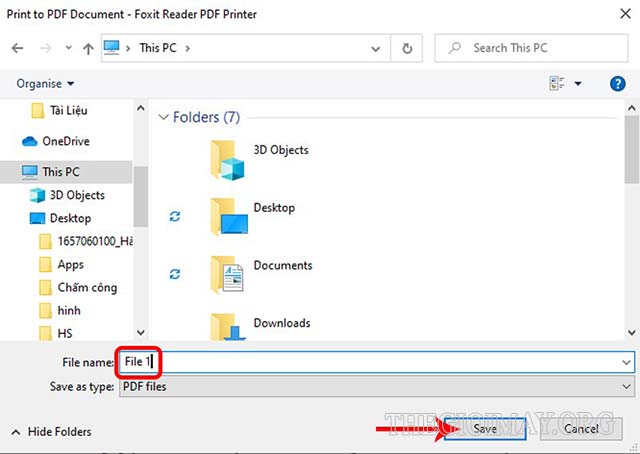Open the Organise menu

[45, 84]
